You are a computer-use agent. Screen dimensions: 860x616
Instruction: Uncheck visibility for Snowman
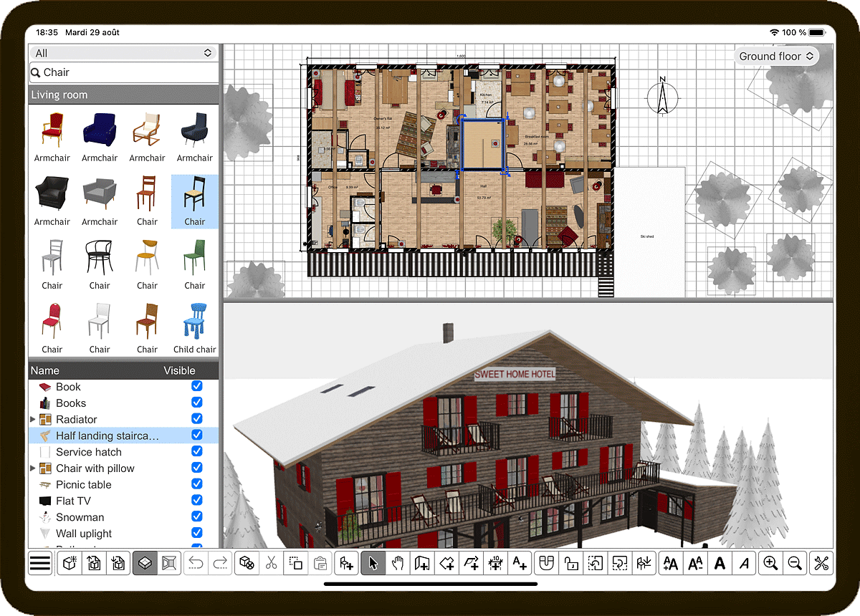tap(197, 516)
